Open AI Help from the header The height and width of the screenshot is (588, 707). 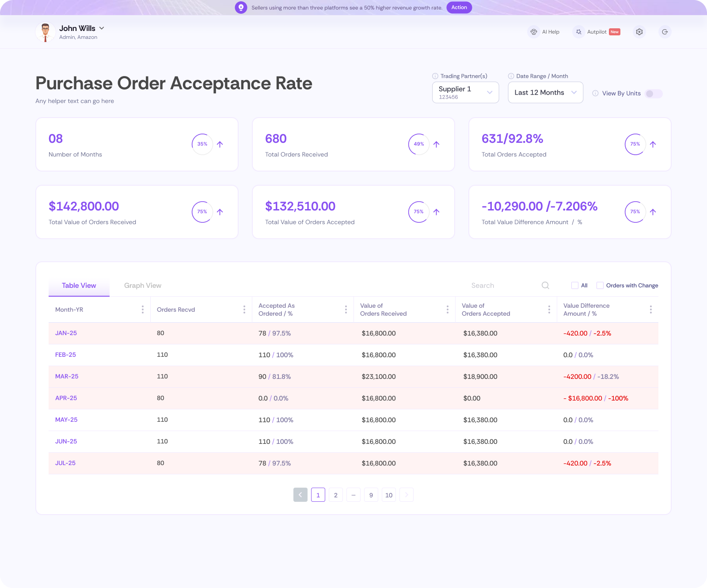pos(544,32)
